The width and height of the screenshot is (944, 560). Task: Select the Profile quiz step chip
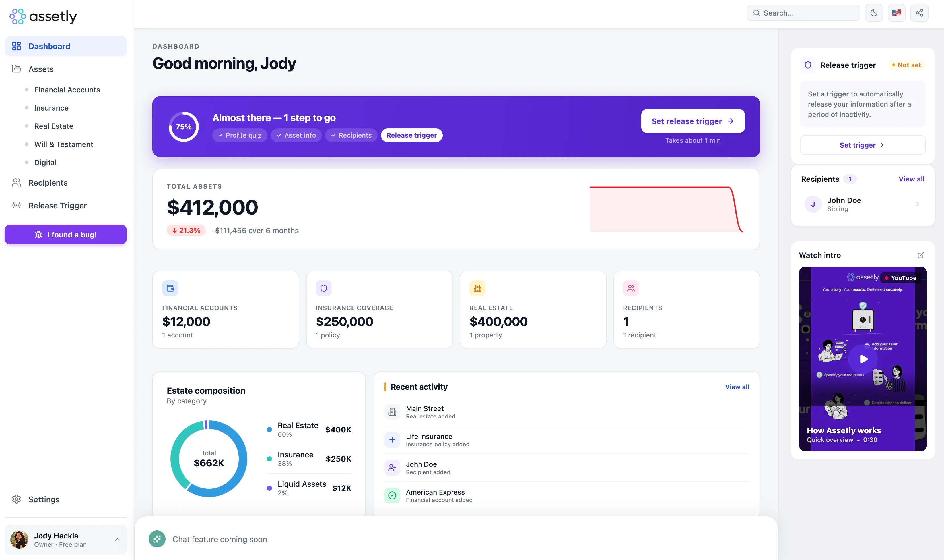pos(240,135)
